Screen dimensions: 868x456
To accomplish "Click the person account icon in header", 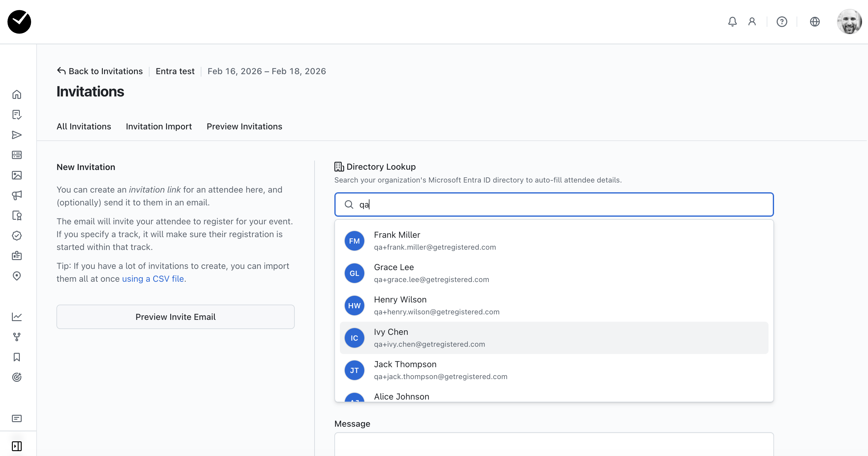I will click(x=752, y=22).
